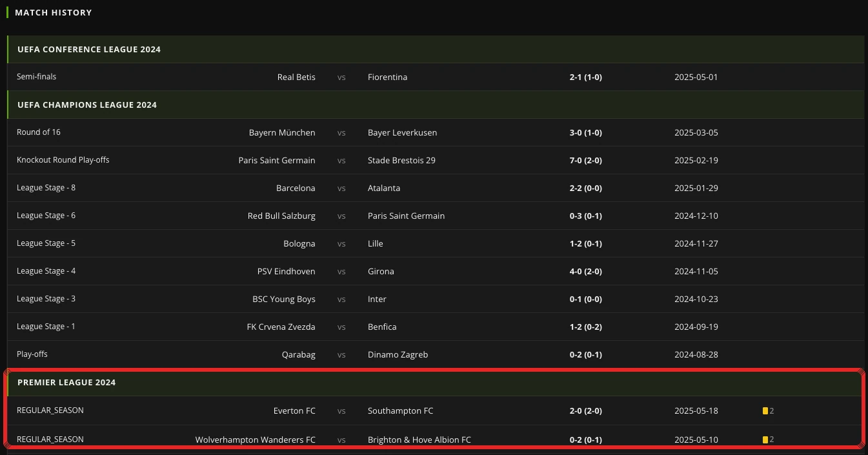Viewport: 868px width, 455px height.
Task: Click the Round of 16 stage label
Action: click(x=39, y=132)
